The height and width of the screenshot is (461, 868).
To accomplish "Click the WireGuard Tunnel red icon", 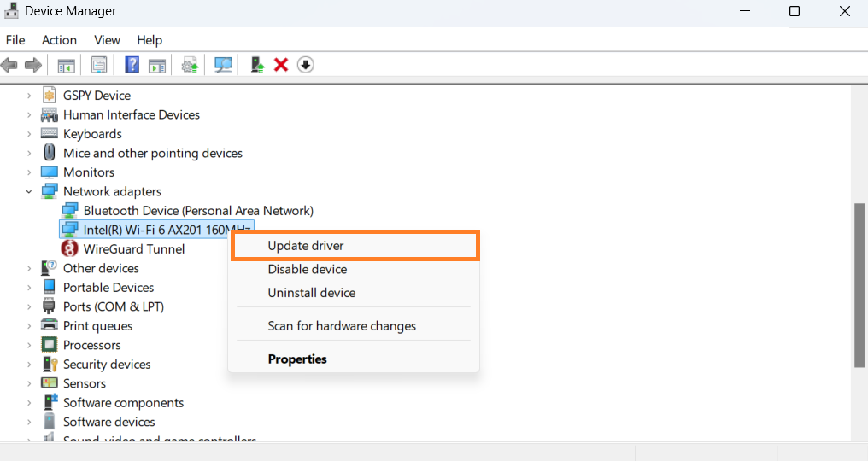I will coord(69,248).
